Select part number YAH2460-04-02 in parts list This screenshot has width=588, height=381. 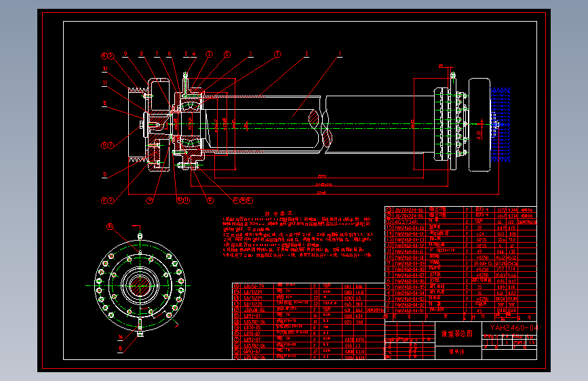click(409, 304)
